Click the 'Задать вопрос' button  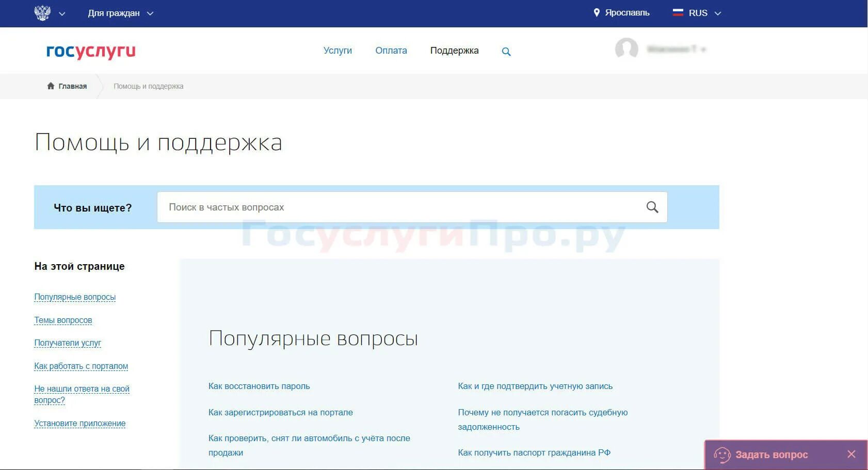click(771, 455)
